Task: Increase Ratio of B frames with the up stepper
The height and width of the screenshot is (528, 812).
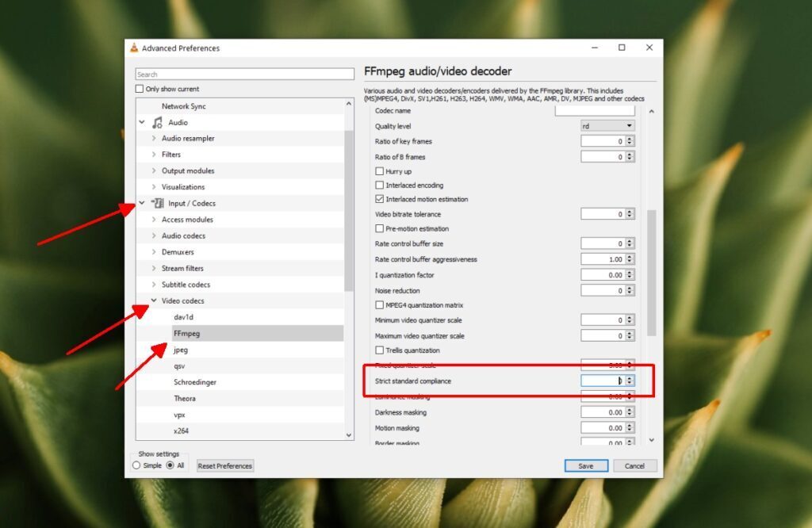Action: (631, 153)
